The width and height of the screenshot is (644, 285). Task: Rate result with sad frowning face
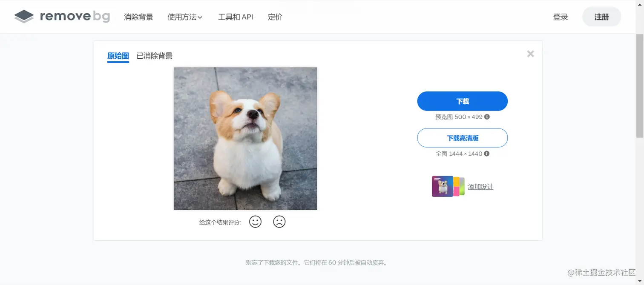click(279, 222)
